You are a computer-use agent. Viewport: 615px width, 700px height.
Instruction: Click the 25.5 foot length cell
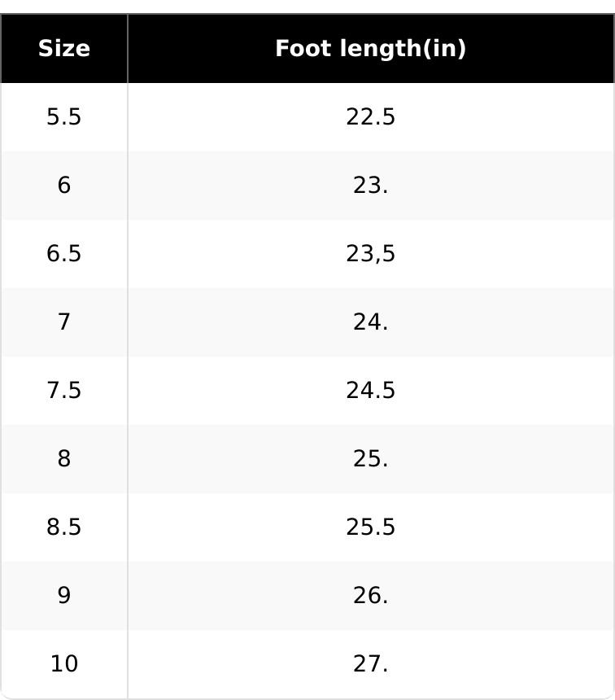coord(370,527)
